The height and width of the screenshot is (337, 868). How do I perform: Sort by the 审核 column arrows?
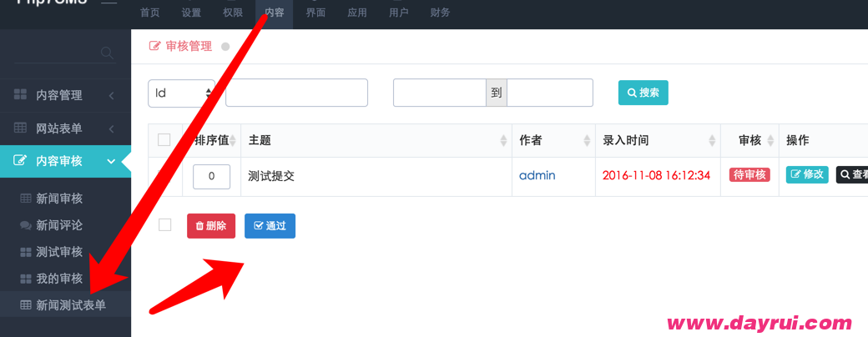(x=770, y=140)
